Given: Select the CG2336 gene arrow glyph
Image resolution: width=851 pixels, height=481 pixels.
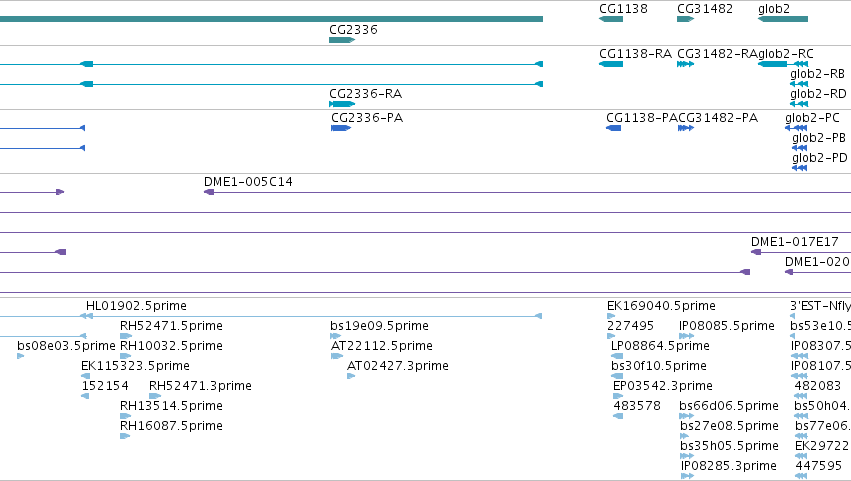Looking at the screenshot, I should [x=342, y=40].
